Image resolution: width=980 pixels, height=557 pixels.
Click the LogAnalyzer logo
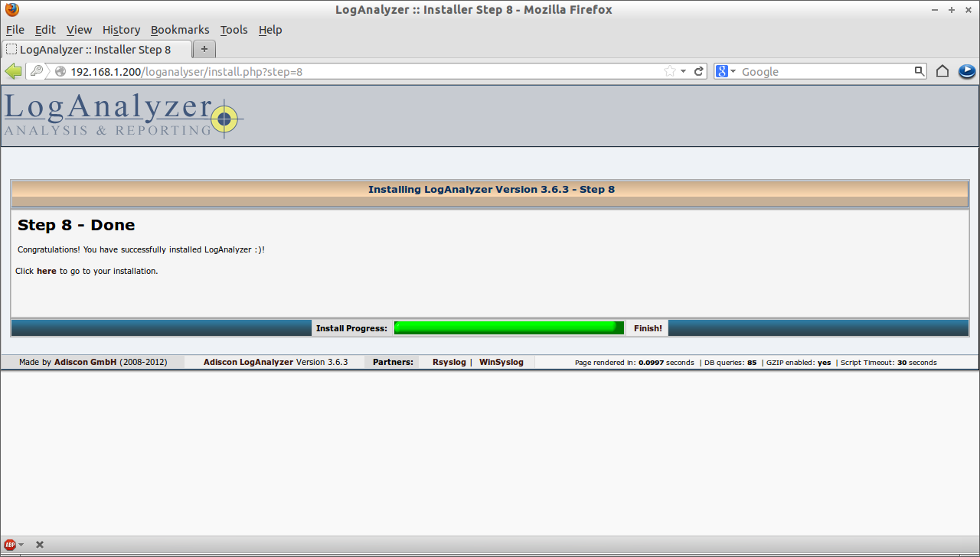click(x=122, y=116)
